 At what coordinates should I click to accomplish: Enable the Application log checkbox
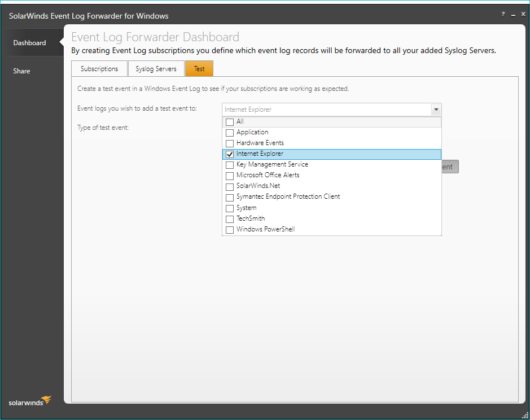pos(230,133)
